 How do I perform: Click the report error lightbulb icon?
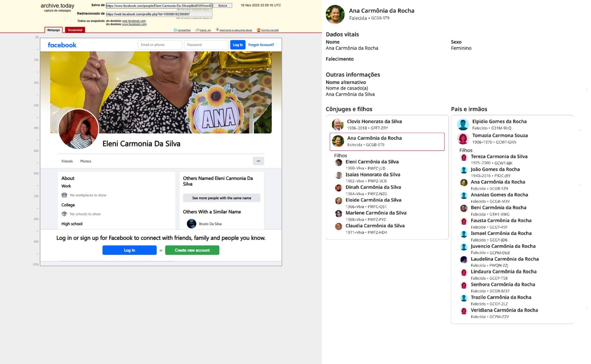click(x=217, y=30)
